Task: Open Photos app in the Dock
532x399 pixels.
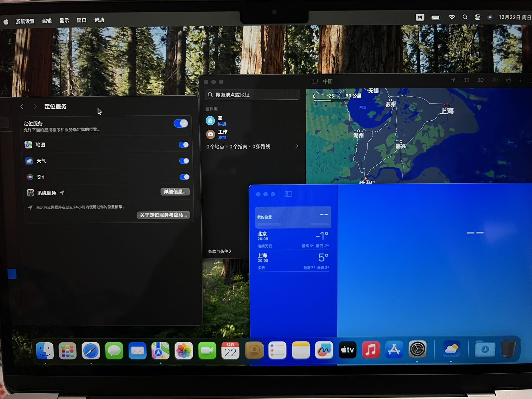Action: [183, 351]
